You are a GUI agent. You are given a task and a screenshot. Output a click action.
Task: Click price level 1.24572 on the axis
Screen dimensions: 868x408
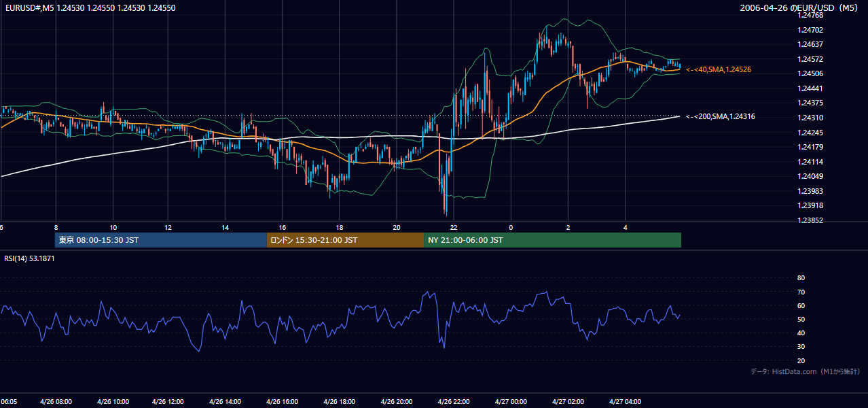[x=809, y=59]
